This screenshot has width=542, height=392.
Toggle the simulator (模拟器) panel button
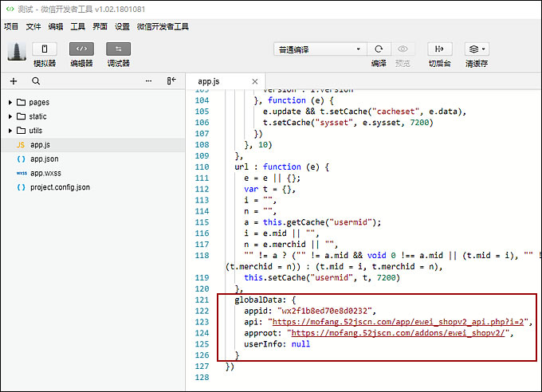coord(44,49)
